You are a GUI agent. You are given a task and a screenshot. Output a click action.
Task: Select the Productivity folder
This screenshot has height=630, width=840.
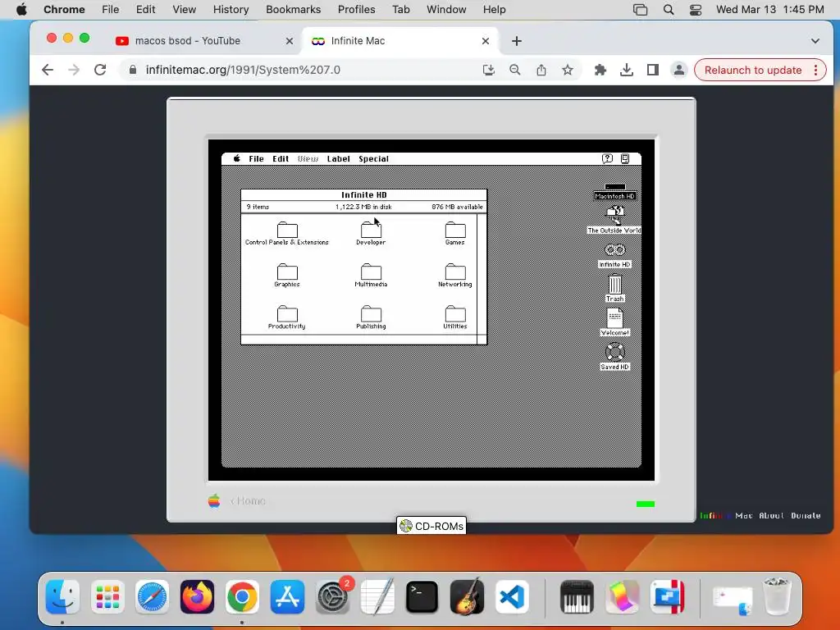pos(287,314)
